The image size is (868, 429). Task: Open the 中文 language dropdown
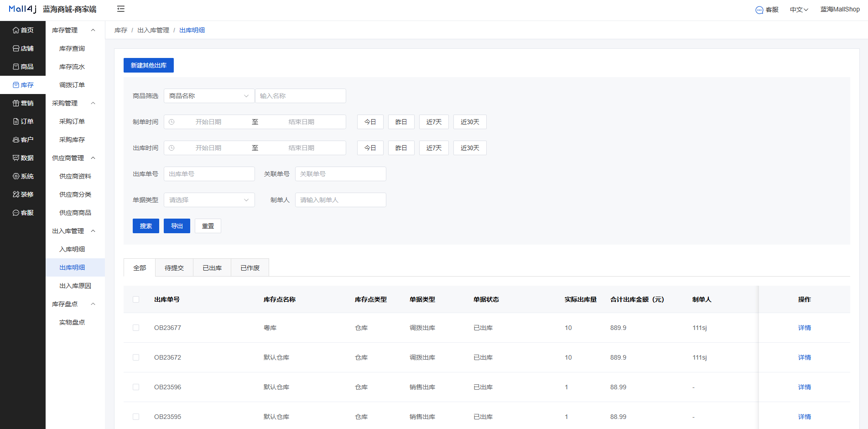[x=799, y=10]
